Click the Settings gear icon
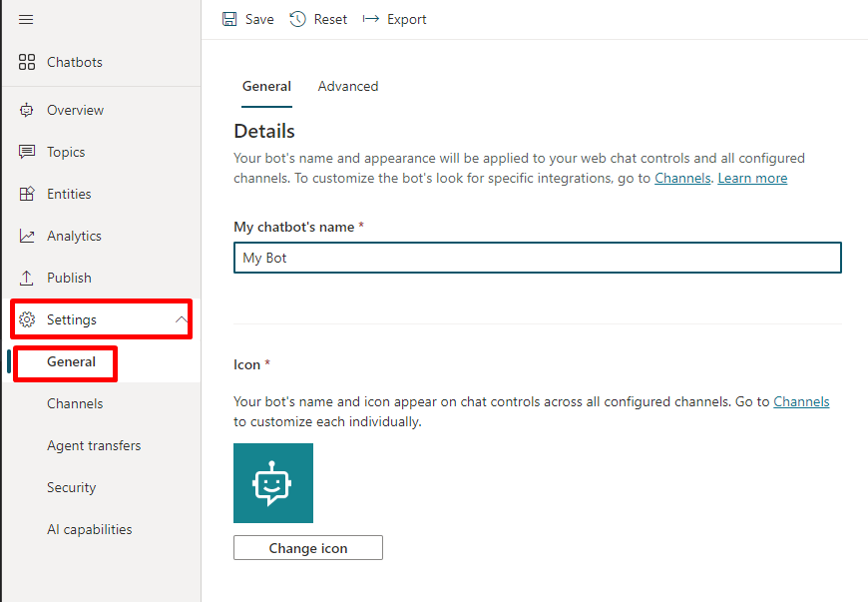 (27, 319)
